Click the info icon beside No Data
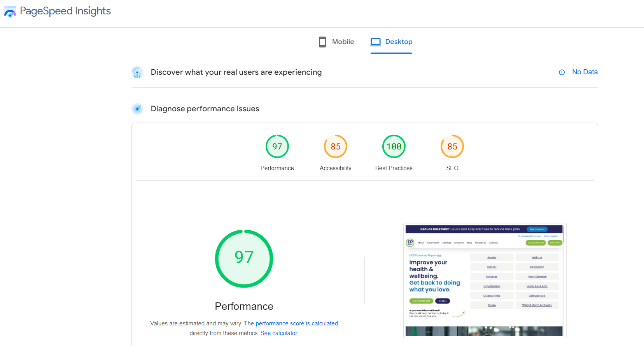 point(562,72)
